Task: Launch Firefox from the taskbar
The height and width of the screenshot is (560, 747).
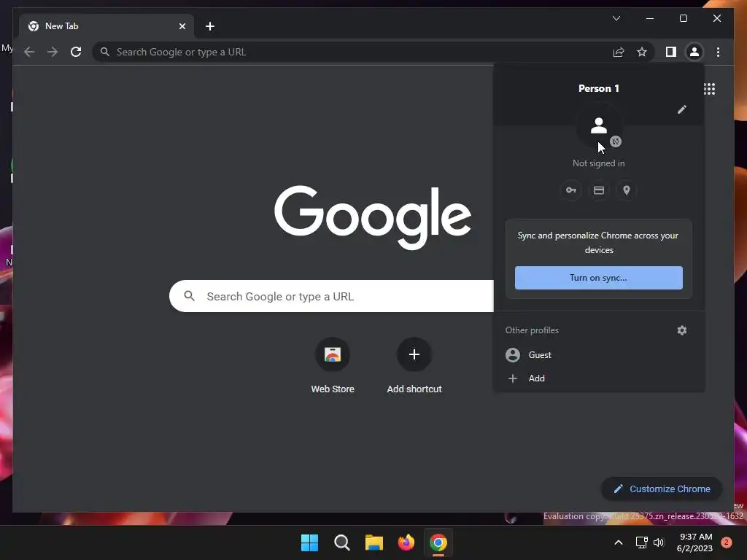Action: coord(406,542)
